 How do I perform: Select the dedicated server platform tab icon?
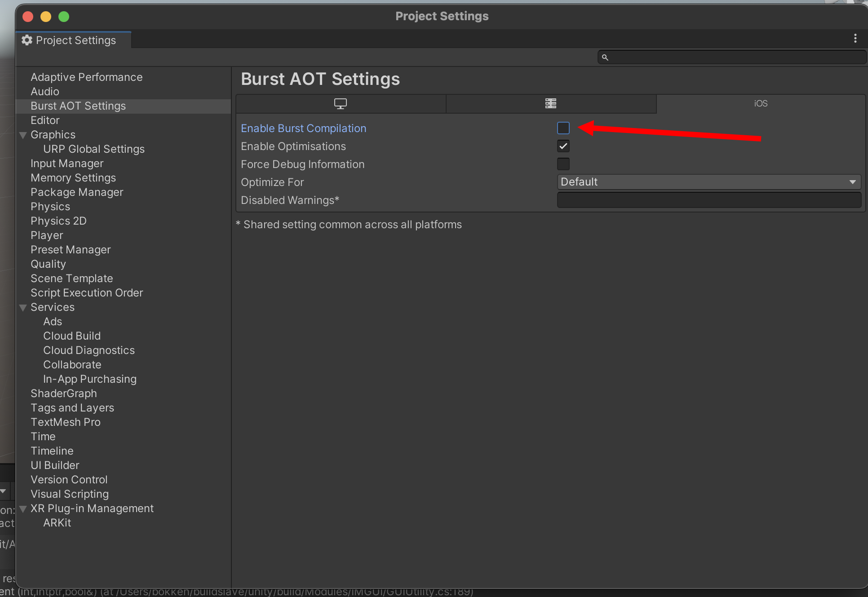[551, 104]
